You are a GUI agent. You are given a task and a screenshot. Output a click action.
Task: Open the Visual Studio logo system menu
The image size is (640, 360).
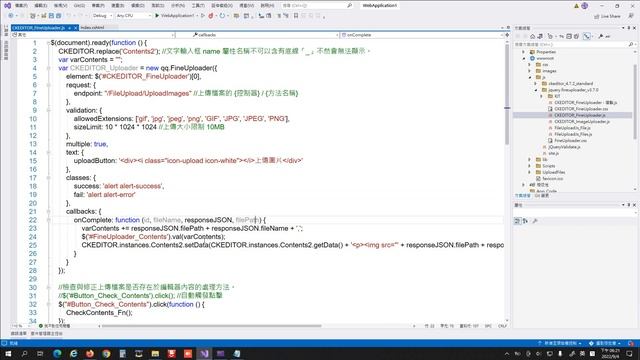click(x=7, y=6)
